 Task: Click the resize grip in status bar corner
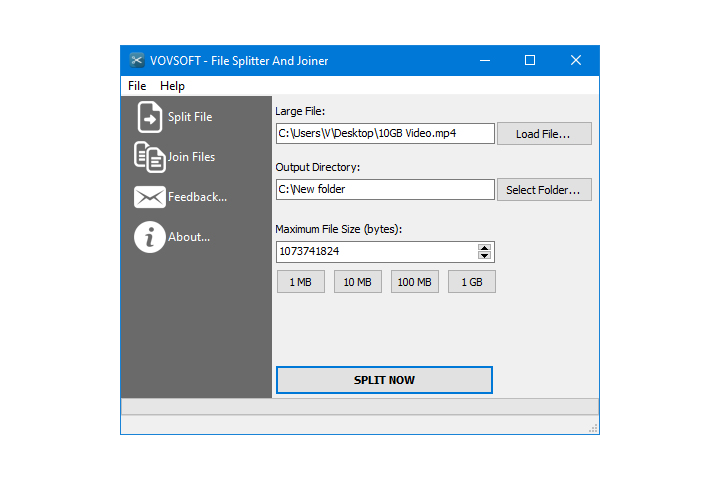(593, 429)
